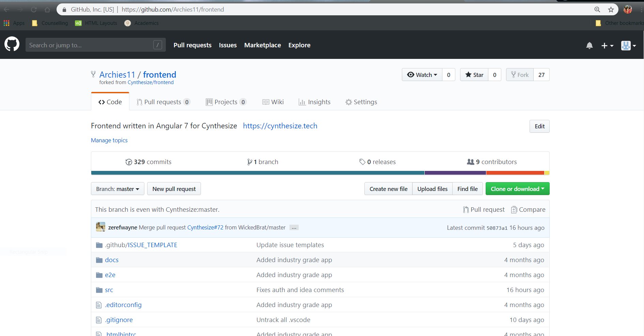Screen dimensions: 644x336
Task: Open Cynthesize#72 pull request link
Action: (205, 227)
